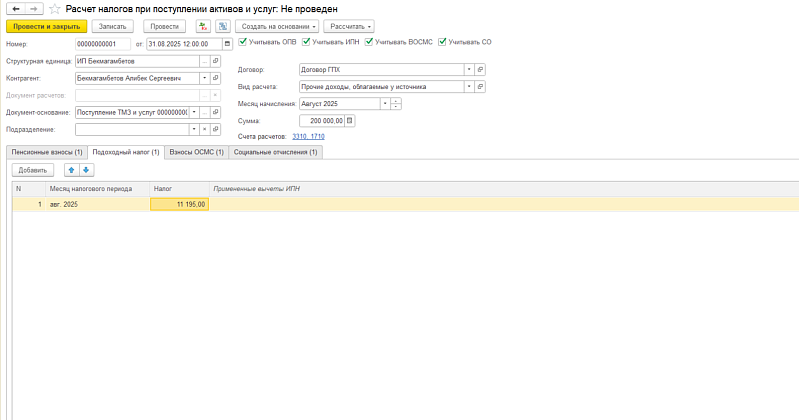Image resolution: width=799 pixels, height=420 pixels.
Task: Click the back navigation arrow
Action: pos(15,9)
